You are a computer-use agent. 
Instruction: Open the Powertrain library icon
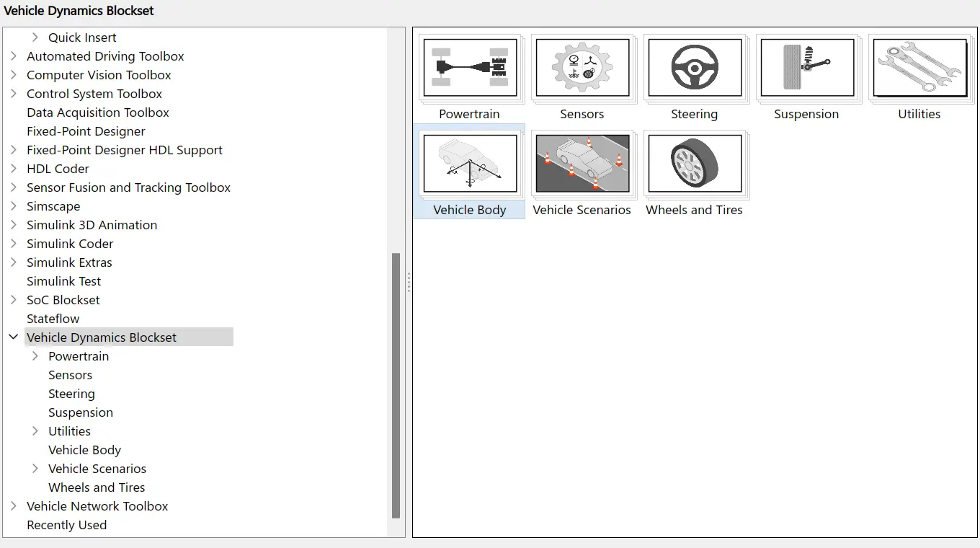pyautogui.click(x=470, y=68)
